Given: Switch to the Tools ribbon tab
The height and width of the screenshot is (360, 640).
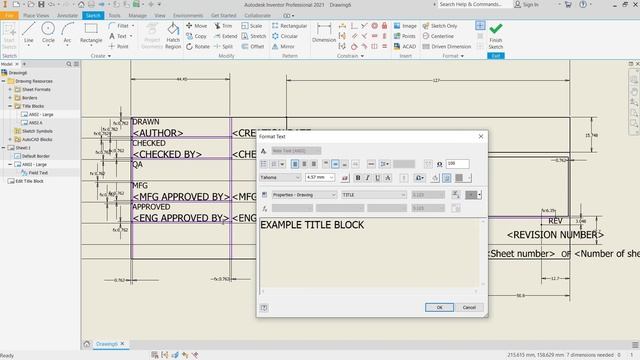Looking at the screenshot, I should click(x=115, y=16).
